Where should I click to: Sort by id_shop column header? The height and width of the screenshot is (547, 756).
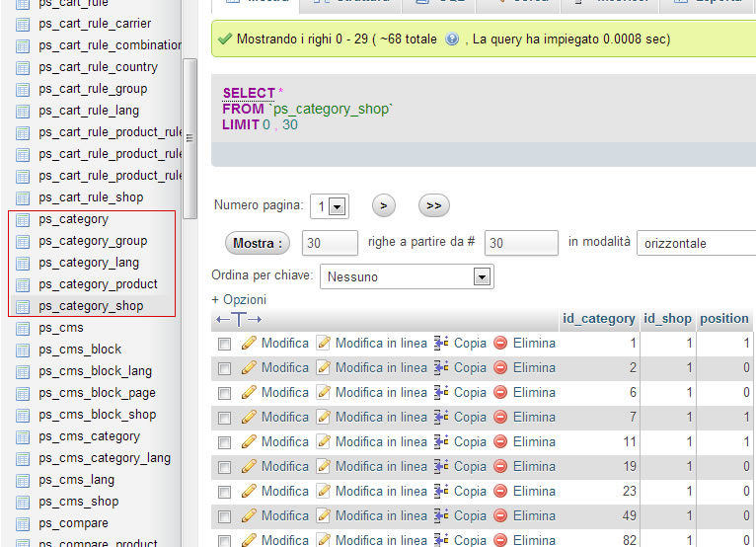coord(667,318)
